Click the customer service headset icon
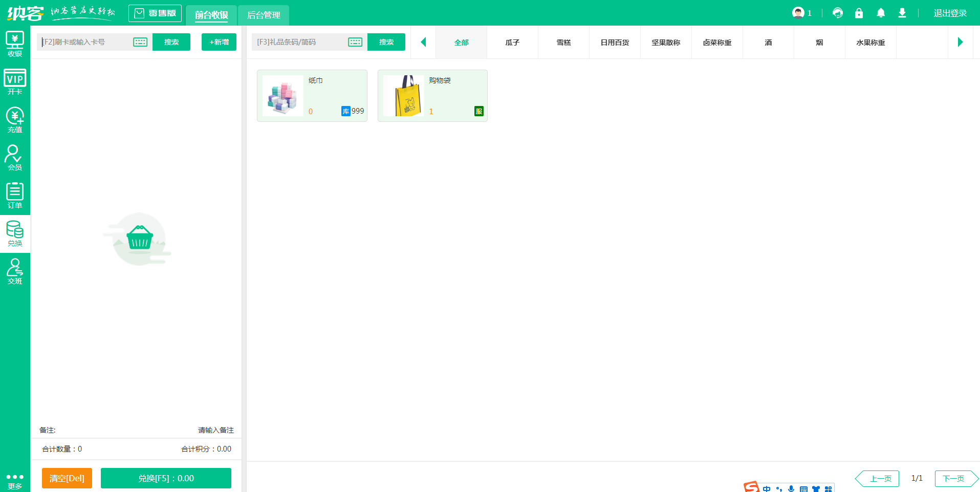Image resolution: width=980 pixels, height=492 pixels. point(837,13)
